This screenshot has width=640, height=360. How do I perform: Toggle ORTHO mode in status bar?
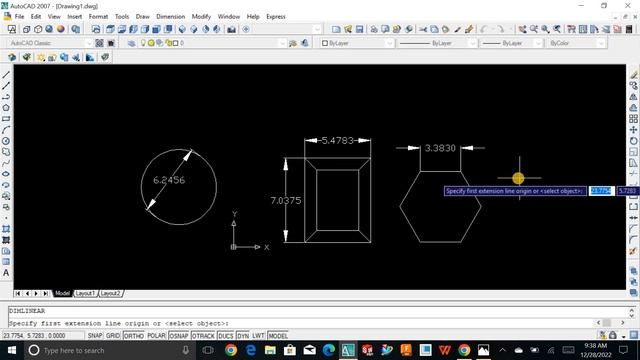point(133,336)
